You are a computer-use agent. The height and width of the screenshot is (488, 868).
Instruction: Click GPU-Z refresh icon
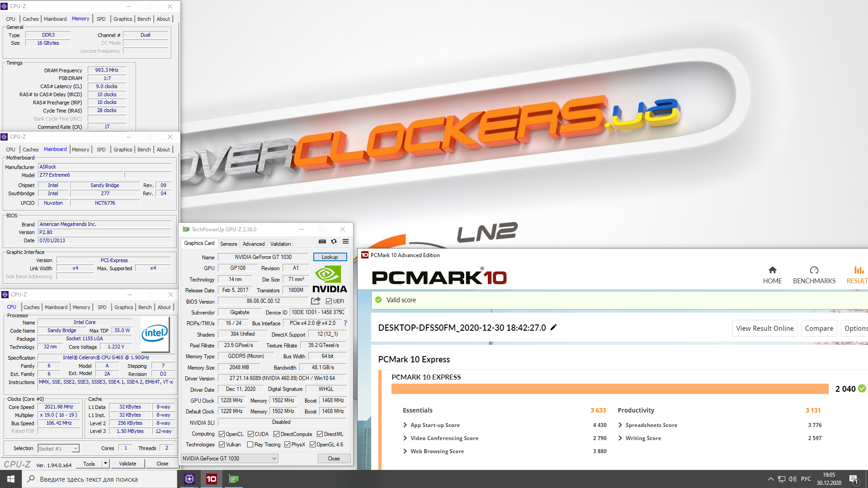coord(334,241)
